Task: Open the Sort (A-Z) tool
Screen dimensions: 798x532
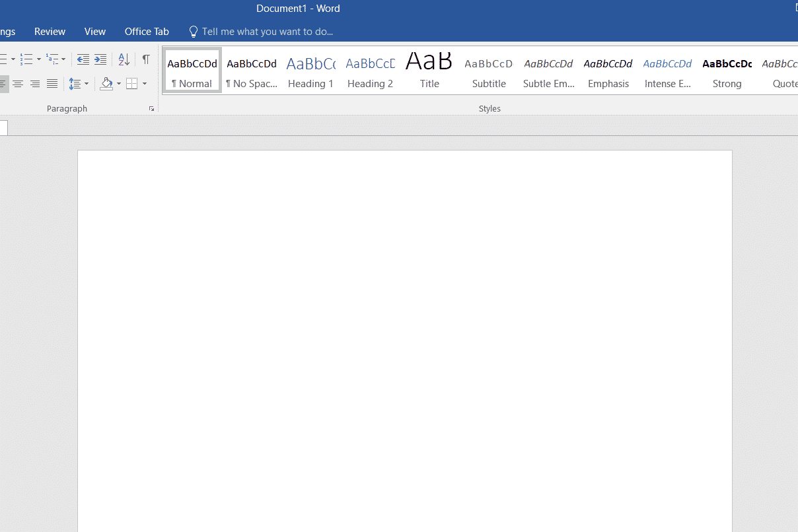Action: (124, 59)
